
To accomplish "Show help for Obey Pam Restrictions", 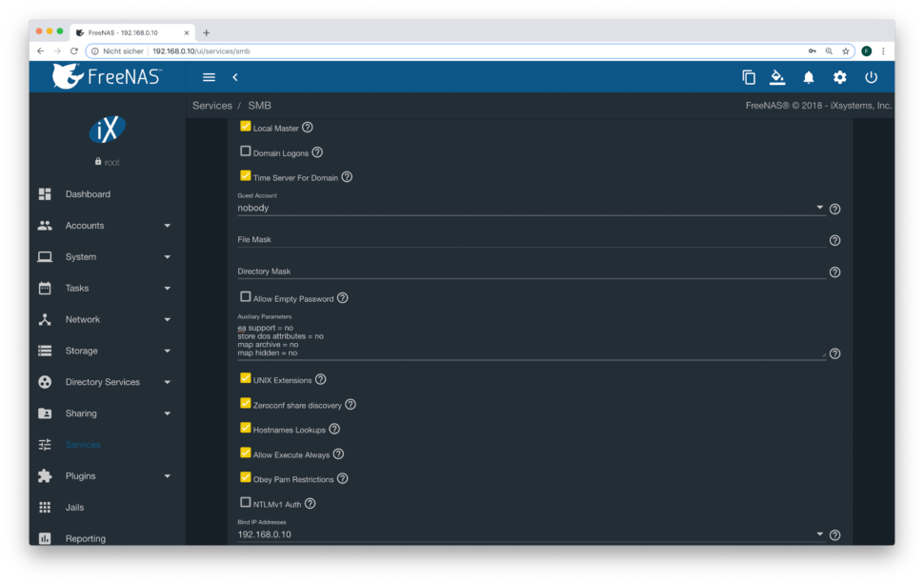I will pyautogui.click(x=342, y=478).
